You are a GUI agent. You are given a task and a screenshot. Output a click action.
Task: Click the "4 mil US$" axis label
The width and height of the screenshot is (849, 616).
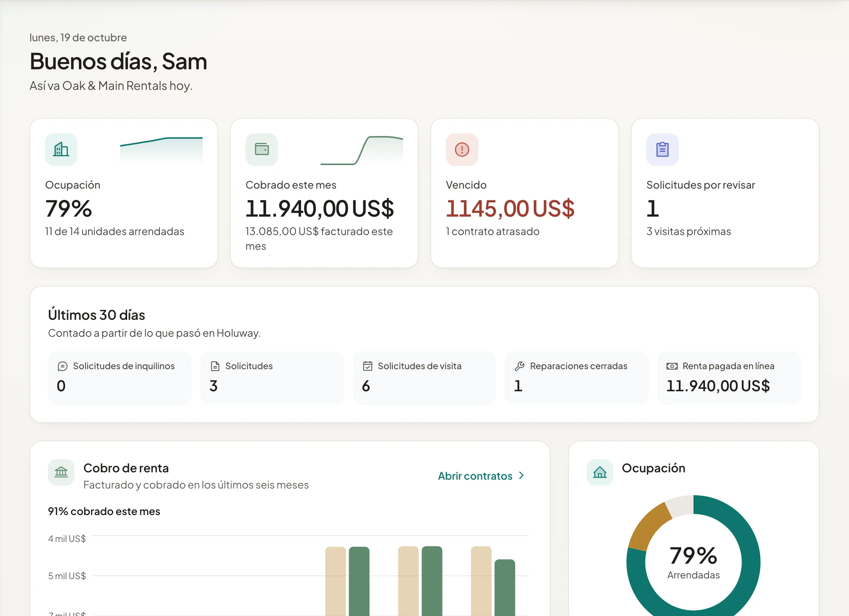(x=67, y=539)
